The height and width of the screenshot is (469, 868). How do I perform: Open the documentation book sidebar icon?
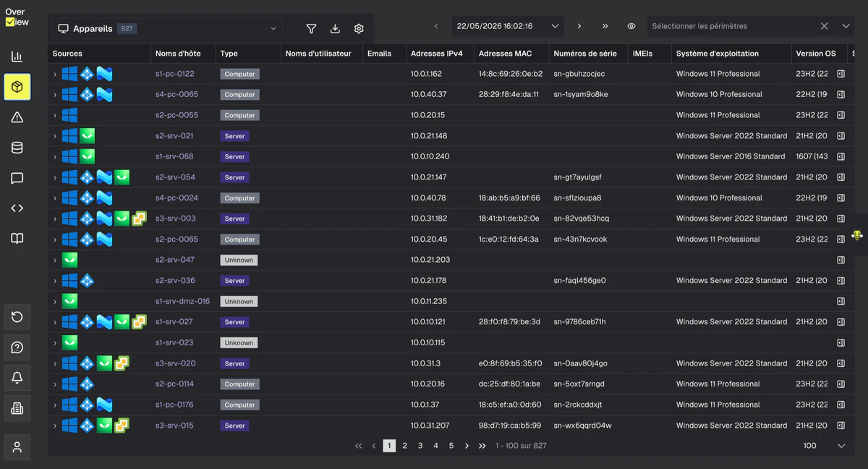tap(17, 239)
